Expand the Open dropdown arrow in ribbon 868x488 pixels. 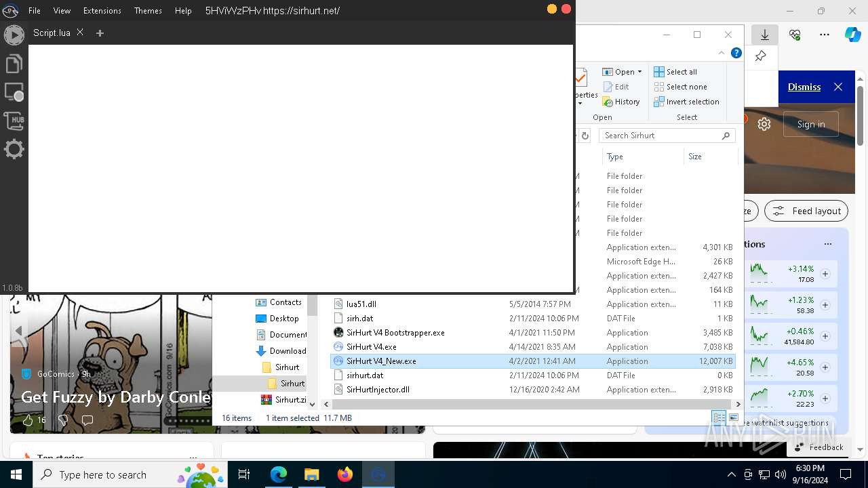pos(639,72)
